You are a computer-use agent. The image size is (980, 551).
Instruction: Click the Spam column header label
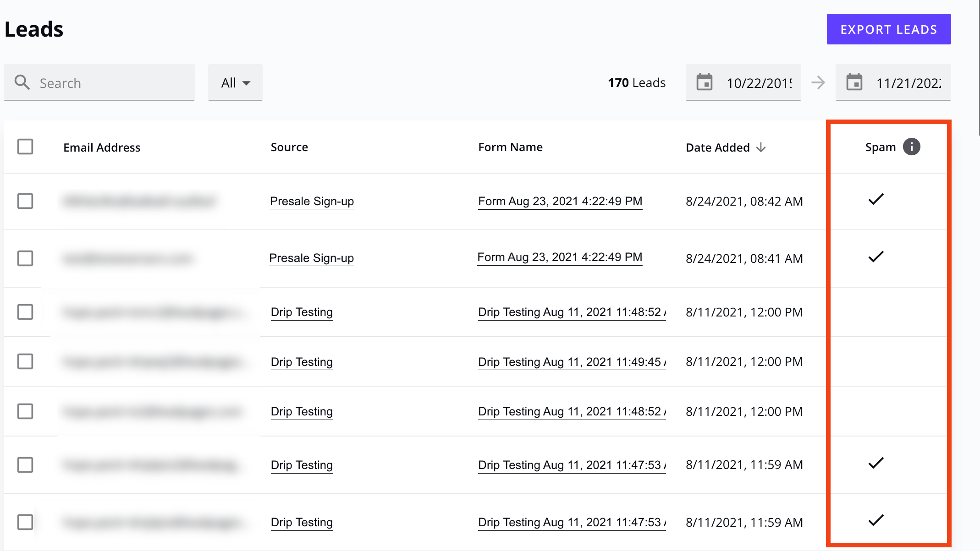[x=881, y=147]
